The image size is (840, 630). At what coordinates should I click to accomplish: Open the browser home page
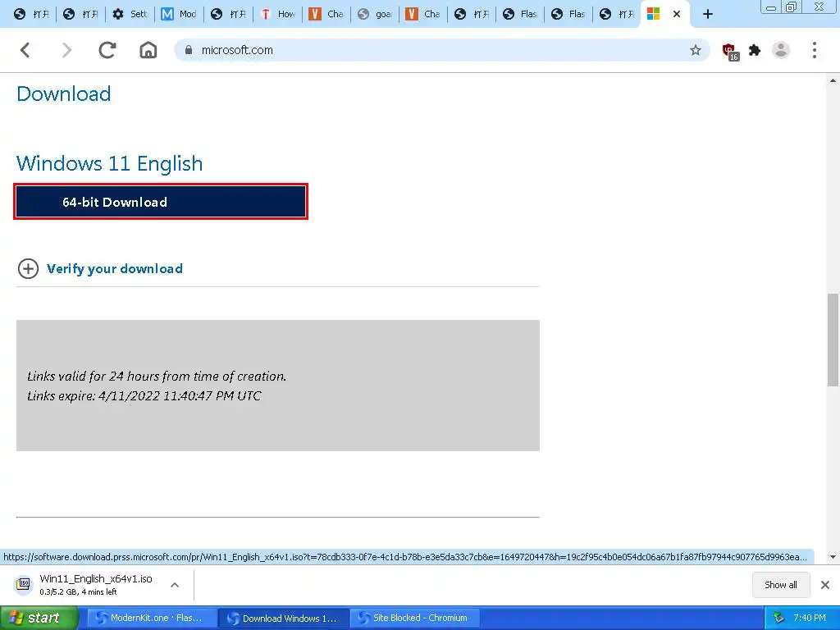[x=148, y=50]
